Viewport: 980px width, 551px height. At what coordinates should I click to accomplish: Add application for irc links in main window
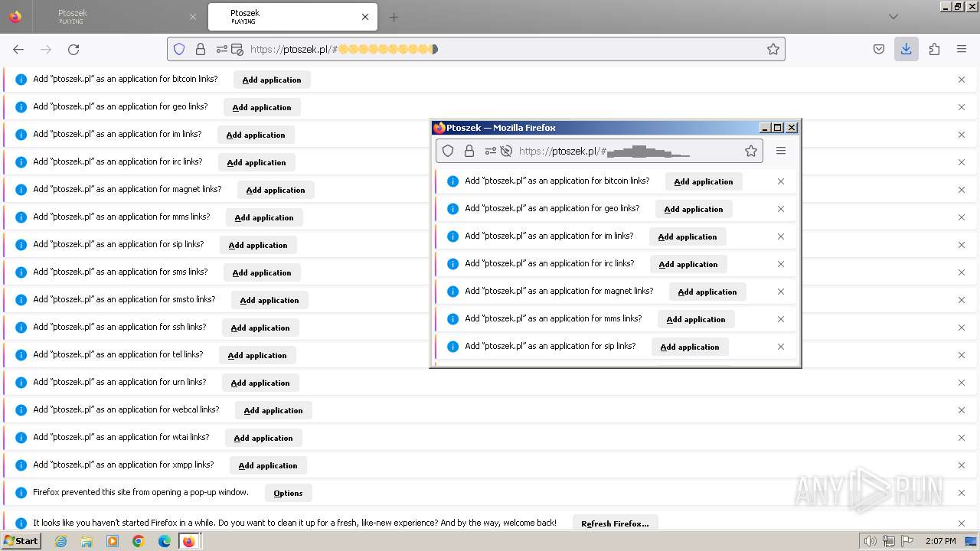256,162
